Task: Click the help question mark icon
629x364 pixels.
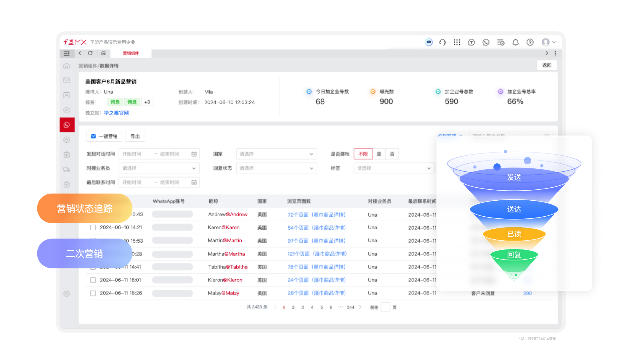Action: (x=530, y=42)
